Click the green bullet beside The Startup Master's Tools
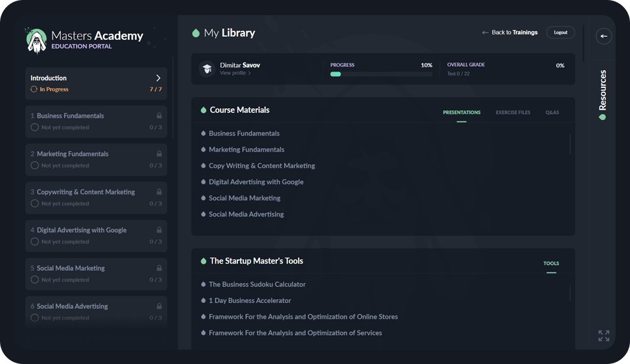630x364 pixels. coord(203,261)
